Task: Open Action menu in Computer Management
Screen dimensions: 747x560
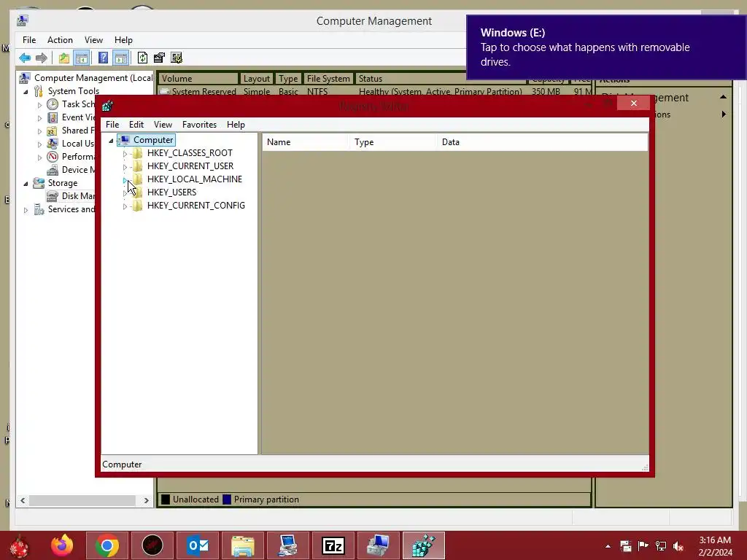Action: [x=60, y=40]
